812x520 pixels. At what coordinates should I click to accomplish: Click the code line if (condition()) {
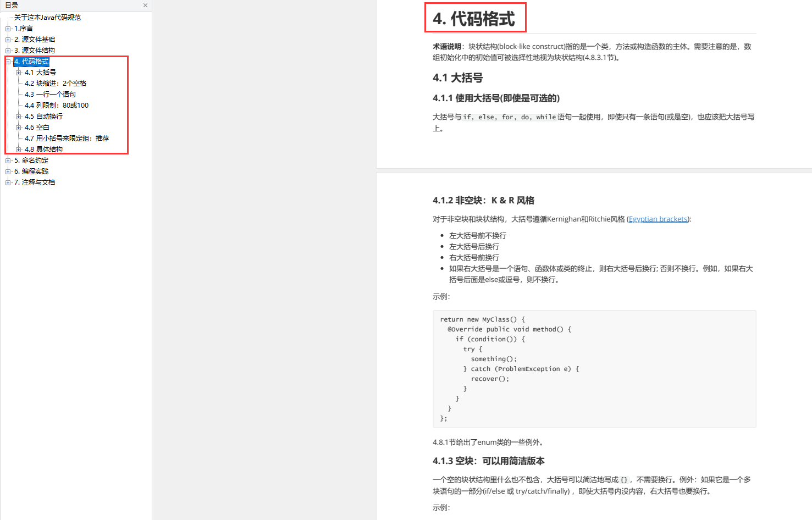click(x=490, y=339)
